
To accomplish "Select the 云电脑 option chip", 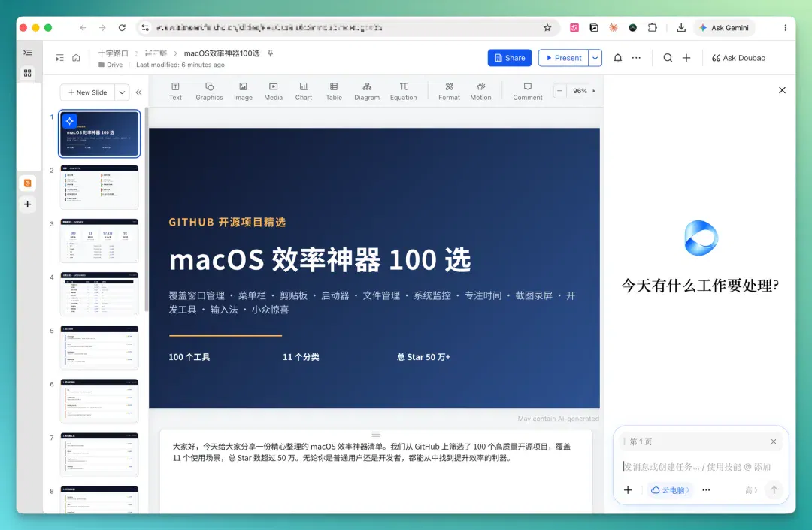I will coord(670,490).
